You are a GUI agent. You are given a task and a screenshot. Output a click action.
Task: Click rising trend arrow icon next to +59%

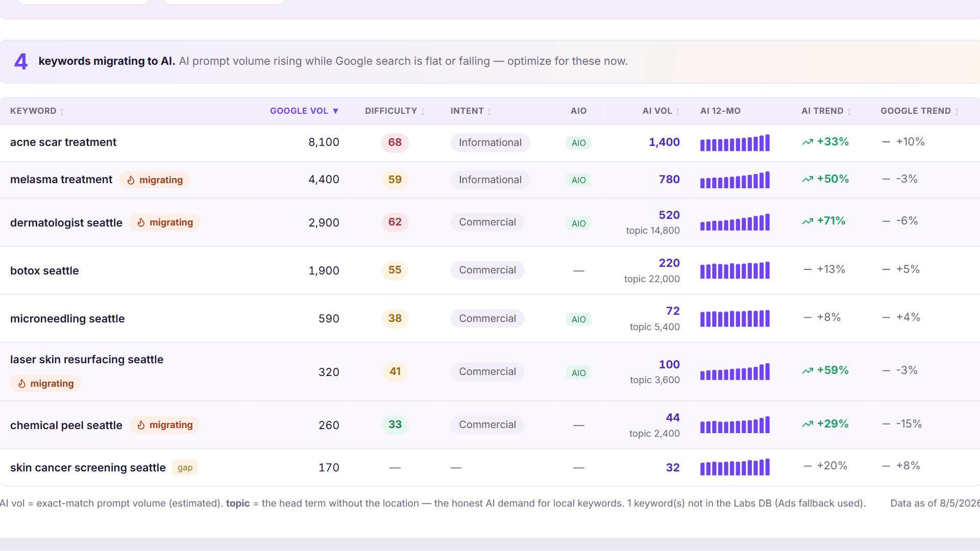click(x=807, y=371)
